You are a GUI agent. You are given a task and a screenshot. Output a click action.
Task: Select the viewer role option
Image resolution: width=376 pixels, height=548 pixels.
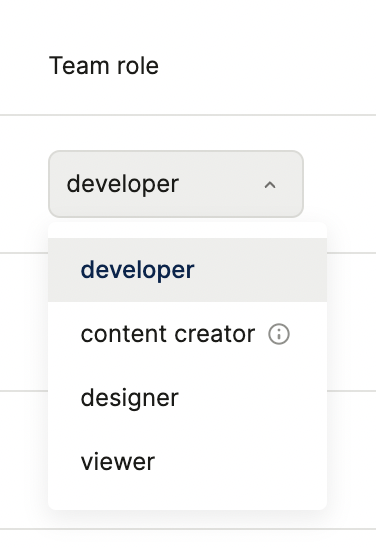coord(187,462)
